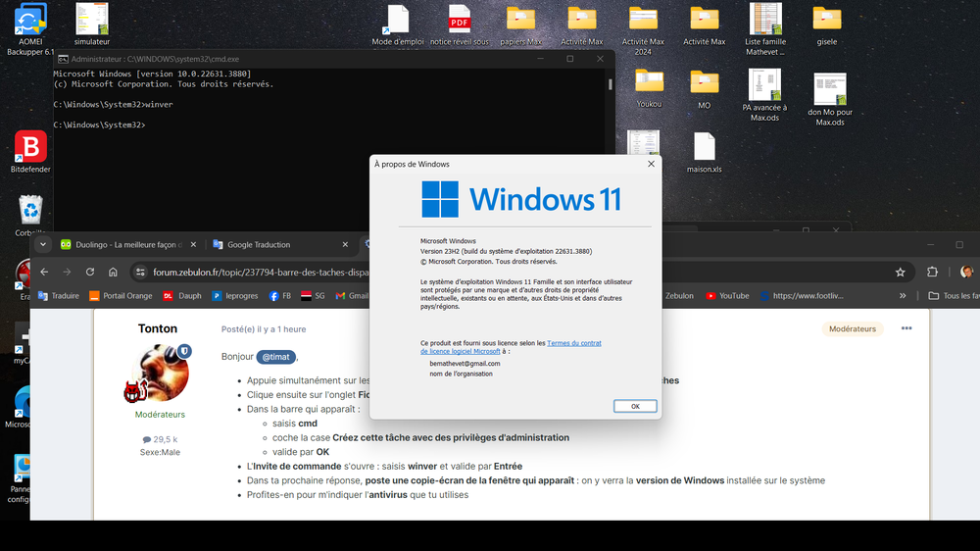Reload the page in the browser
Image resolution: width=980 pixels, height=551 pixels.
[90, 272]
